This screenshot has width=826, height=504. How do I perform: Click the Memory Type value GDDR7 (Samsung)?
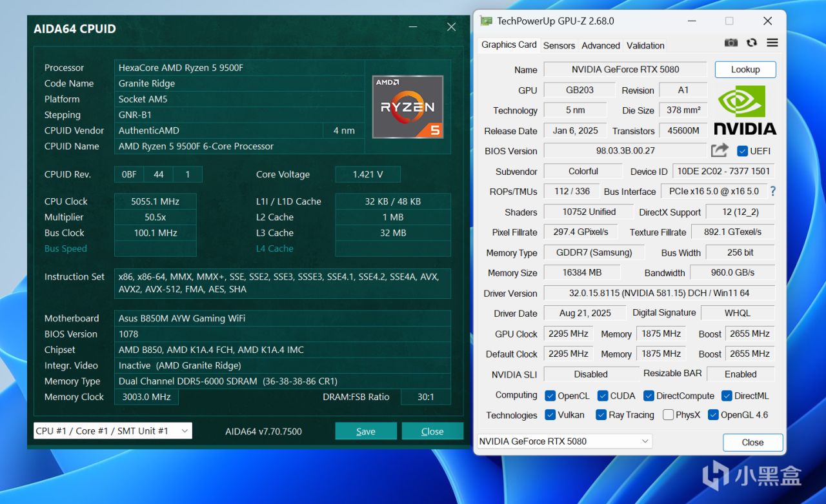point(594,252)
